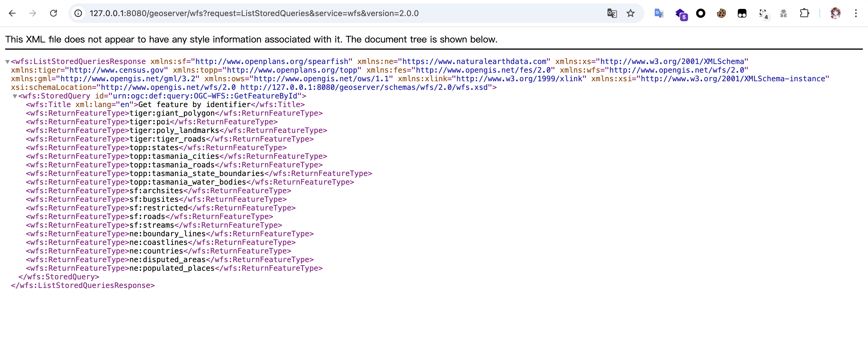Image resolution: width=868 pixels, height=356 pixels.
Task: Click the gray spy-figure extension icon
Action: tap(783, 13)
